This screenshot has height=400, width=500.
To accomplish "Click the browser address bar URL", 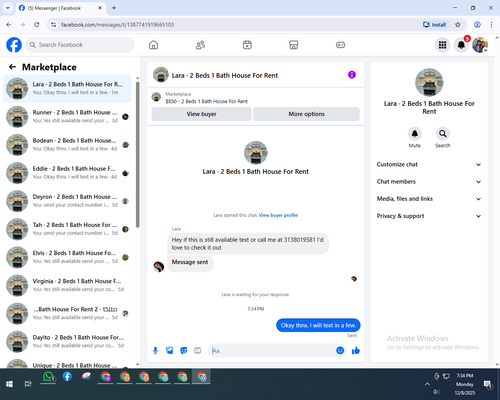I will [x=117, y=25].
